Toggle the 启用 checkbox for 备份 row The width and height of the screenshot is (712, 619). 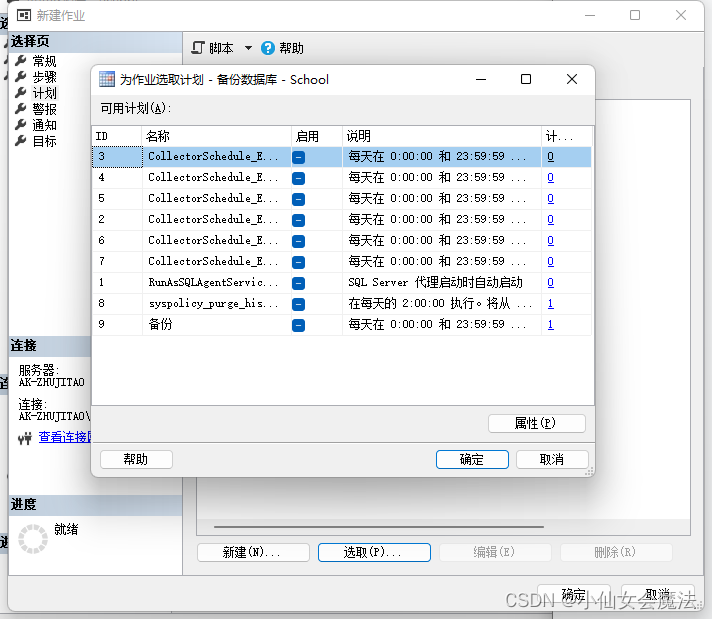[298, 325]
